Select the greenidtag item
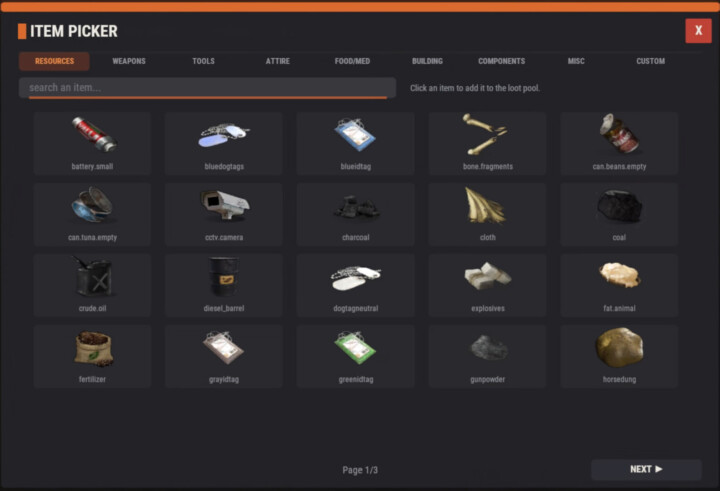 click(356, 356)
